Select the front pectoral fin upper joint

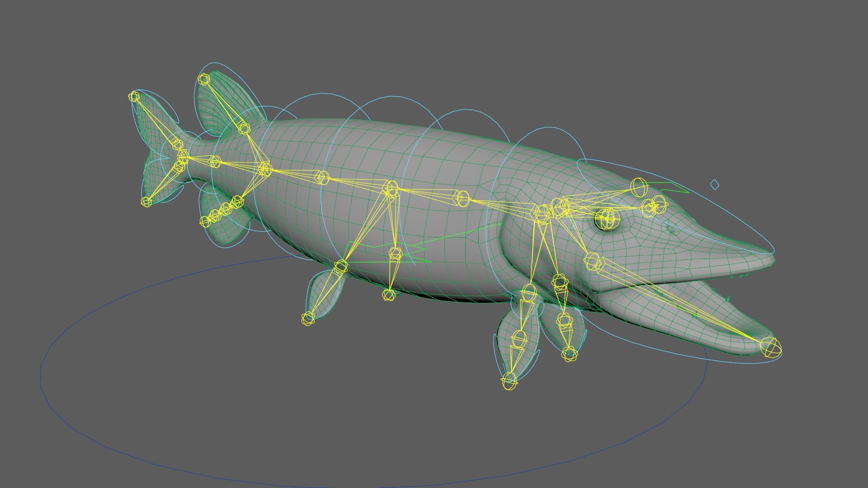pyautogui.click(x=528, y=292)
